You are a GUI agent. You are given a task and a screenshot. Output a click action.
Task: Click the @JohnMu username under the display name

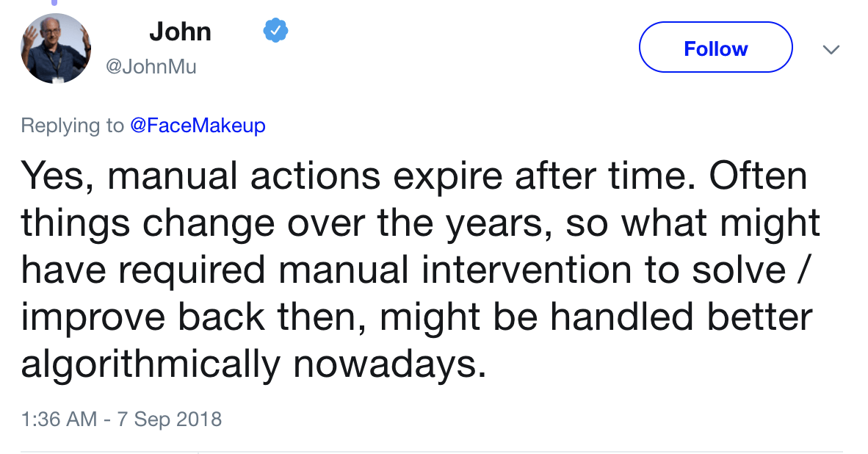(153, 64)
